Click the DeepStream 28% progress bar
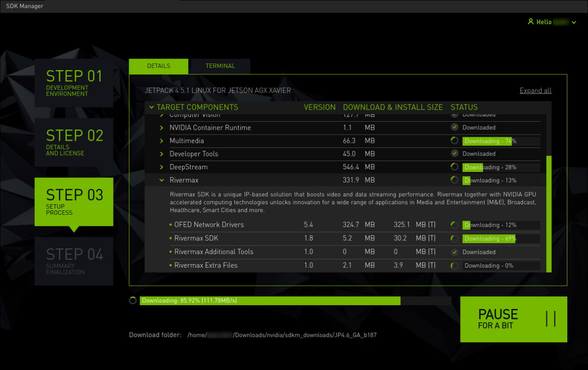The height and width of the screenshot is (370, 588). (501, 168)
